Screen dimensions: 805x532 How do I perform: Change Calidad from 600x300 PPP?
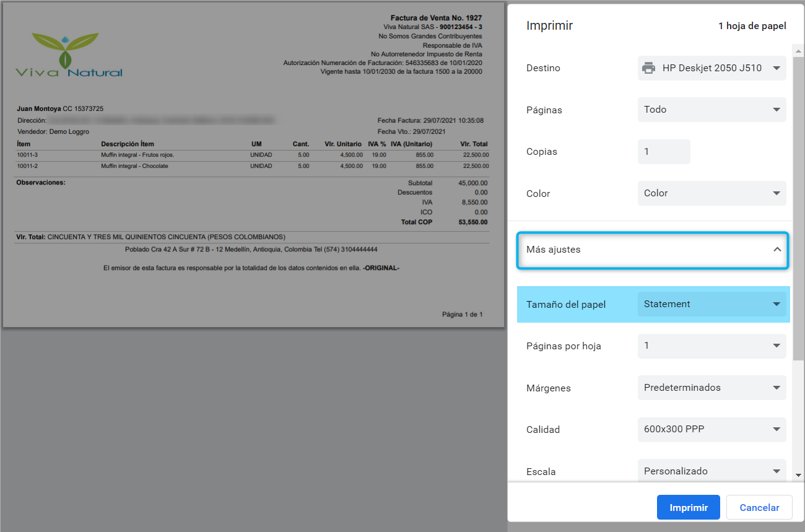coord(711,429)
